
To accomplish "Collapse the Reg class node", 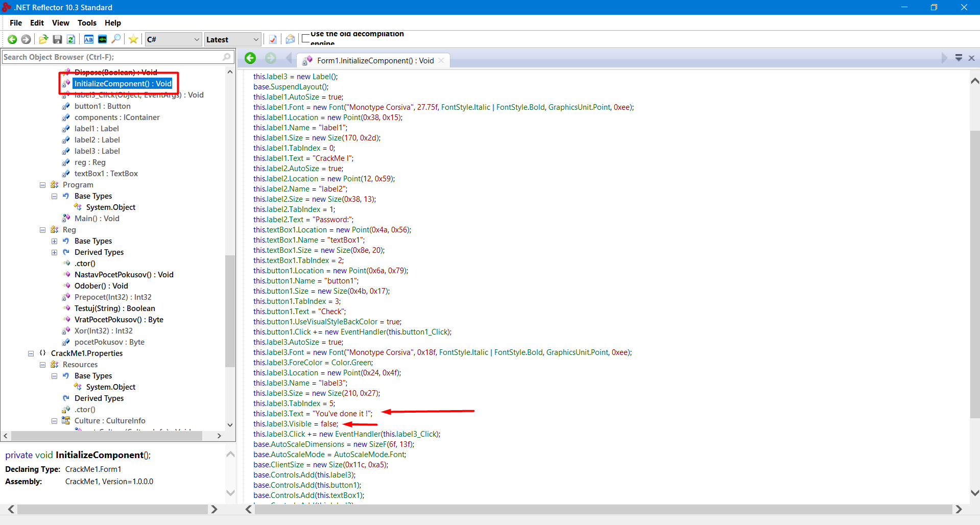I will 42,230.
